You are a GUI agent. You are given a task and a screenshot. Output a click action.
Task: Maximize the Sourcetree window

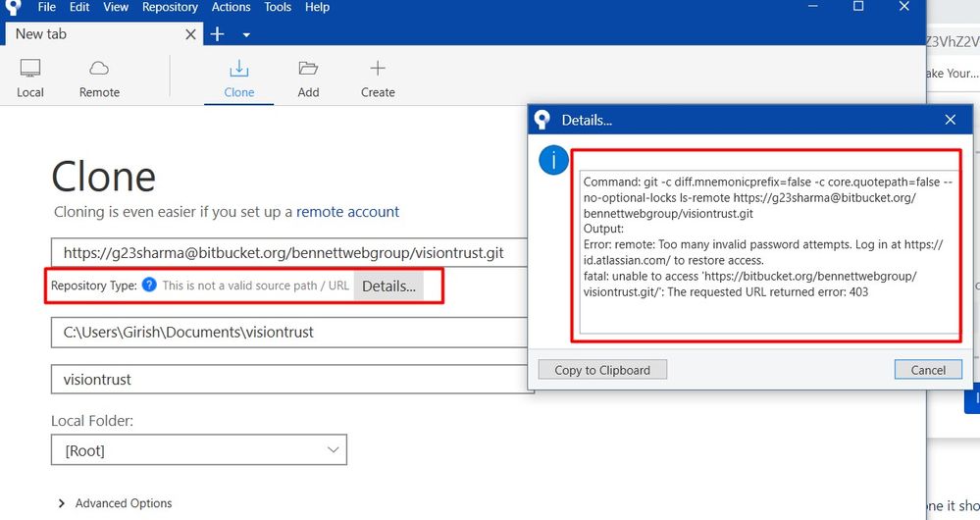coord(858,7)
